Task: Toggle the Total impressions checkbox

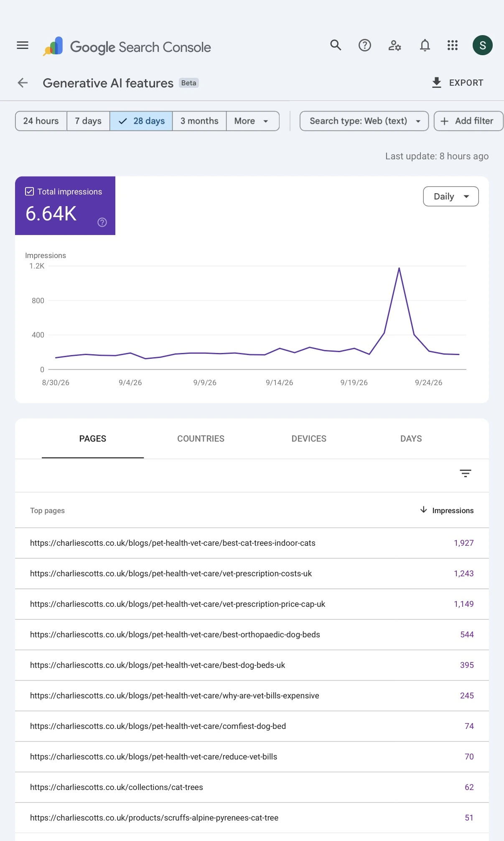Action: [x=29, y=192]
